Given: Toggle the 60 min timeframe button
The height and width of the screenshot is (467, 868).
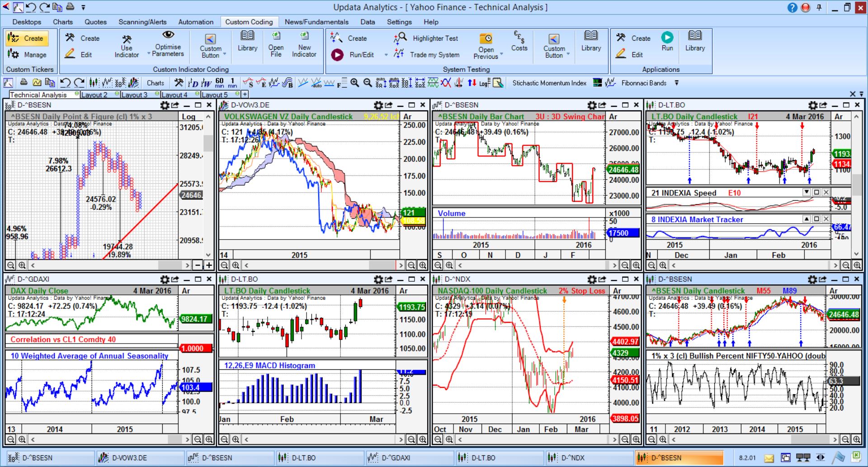Looking at the screenshot, I should (220, 83).
